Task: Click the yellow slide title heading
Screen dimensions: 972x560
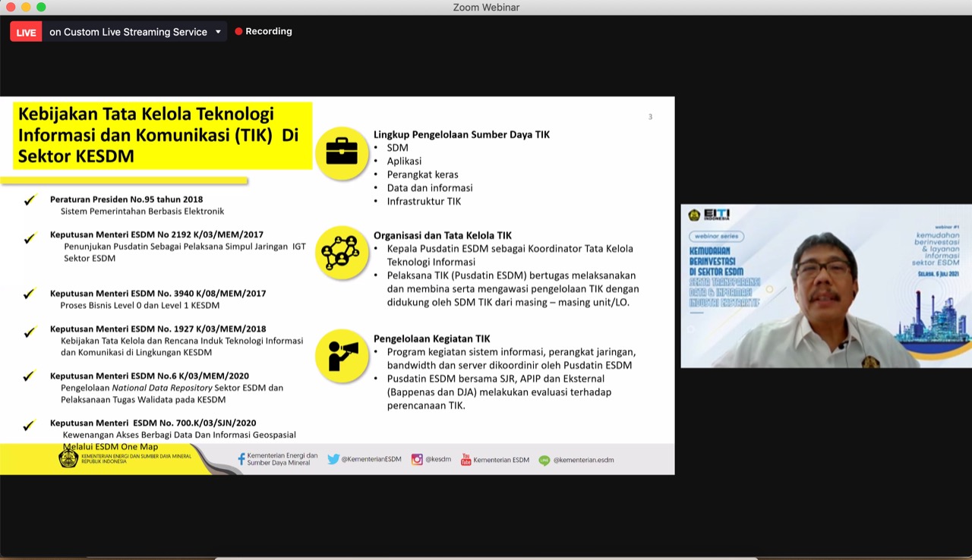Action: click(158, 135)
